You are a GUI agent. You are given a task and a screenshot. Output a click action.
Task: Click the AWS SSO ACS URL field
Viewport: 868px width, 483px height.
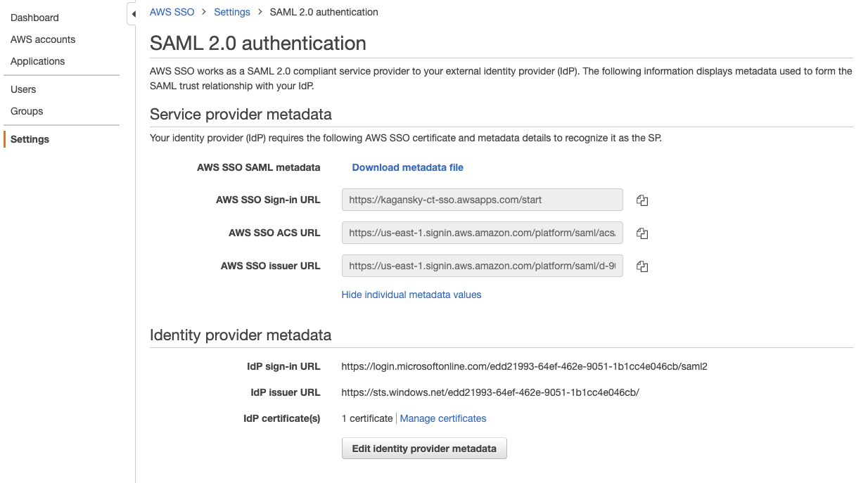tap(483, 233)
